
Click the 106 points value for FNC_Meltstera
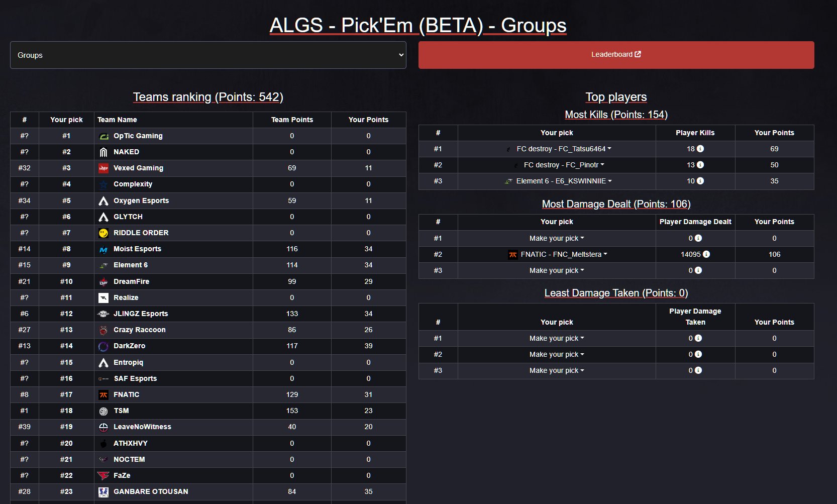pos(774,254)
